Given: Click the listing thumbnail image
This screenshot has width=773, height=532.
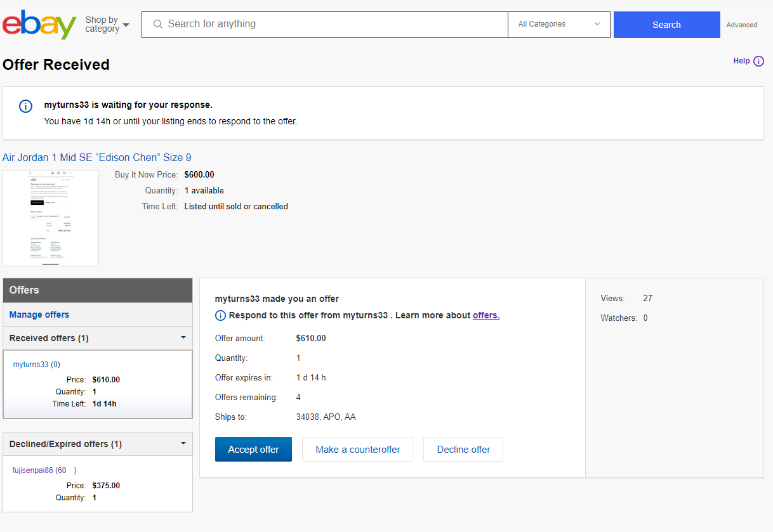Looking at the screenshot, I should click(51, 217).
